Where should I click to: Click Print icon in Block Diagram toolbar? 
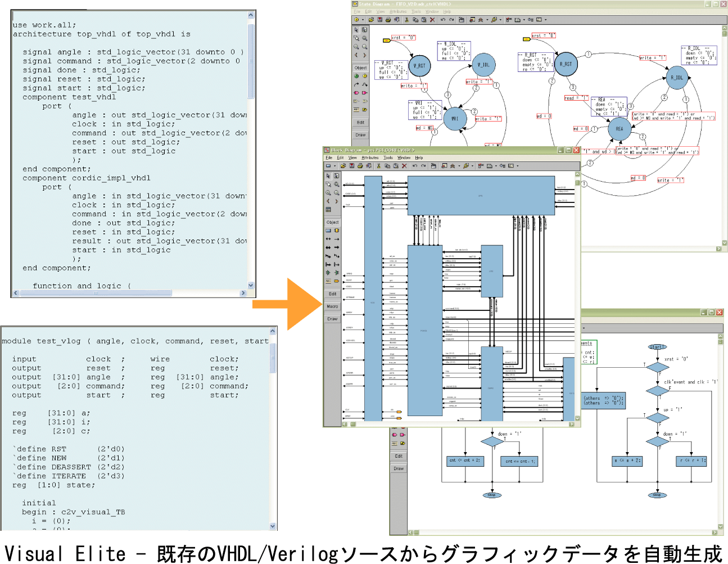[x=360, y=166]
